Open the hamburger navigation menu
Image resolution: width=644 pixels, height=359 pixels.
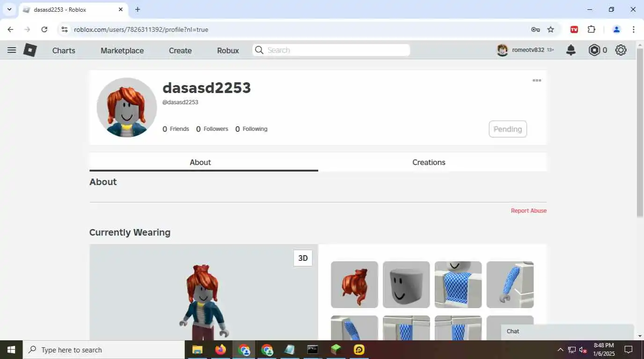click(x=12, y=50)
